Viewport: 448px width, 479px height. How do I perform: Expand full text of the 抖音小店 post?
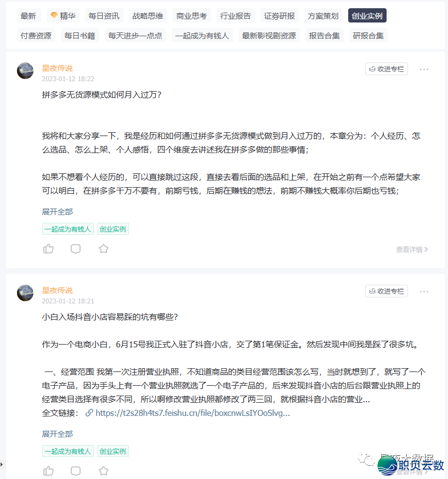pyautogui.click(x=58, y=434)
